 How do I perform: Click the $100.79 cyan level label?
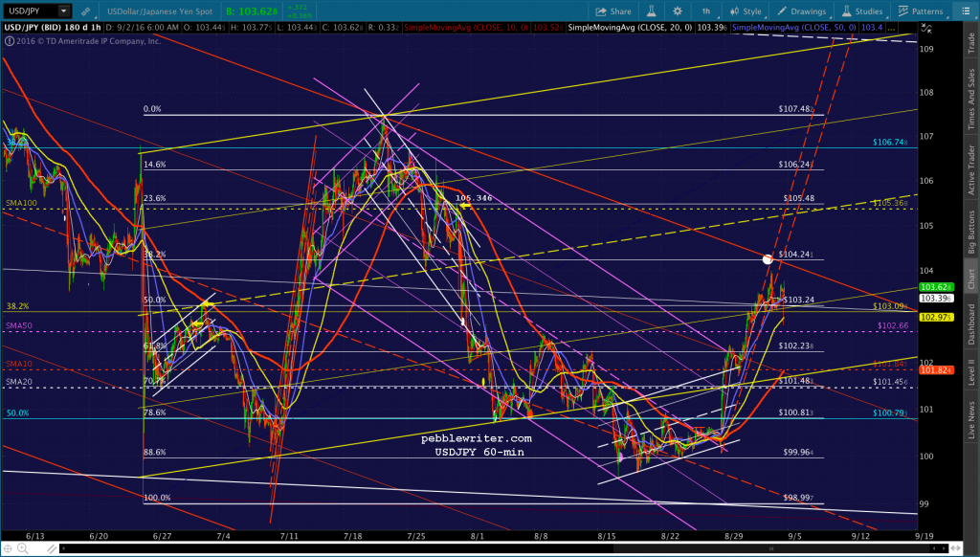click(x=890, y=413)
